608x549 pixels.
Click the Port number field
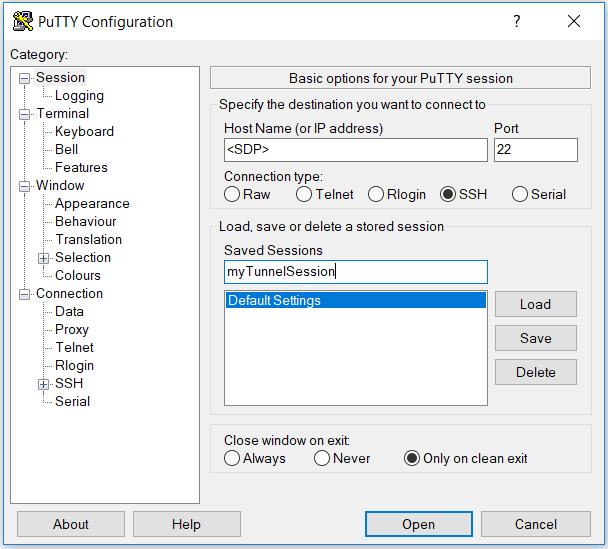click(535, 150)
